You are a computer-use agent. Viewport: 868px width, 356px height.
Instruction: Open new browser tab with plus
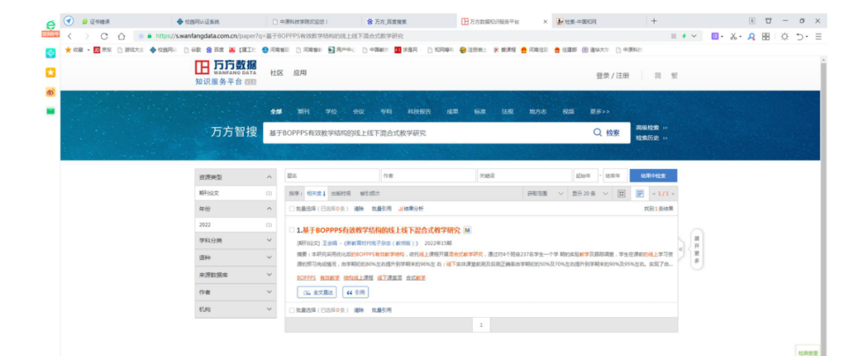click(x=654, y=21)
